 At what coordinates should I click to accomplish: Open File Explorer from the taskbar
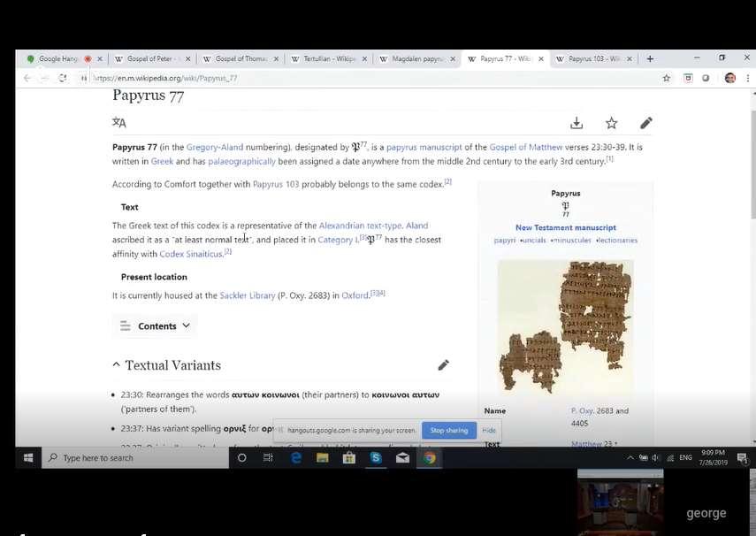point(323,457)
